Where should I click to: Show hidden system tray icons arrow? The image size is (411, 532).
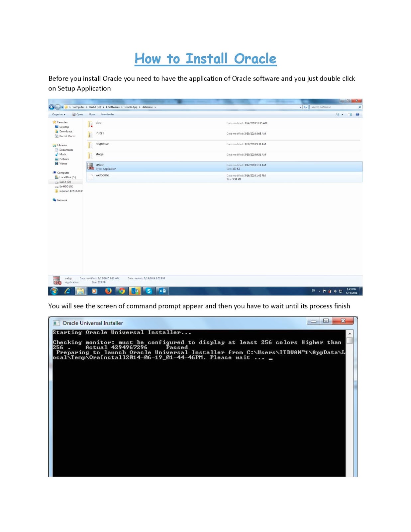pyautogui.click(x=319, y=291)
